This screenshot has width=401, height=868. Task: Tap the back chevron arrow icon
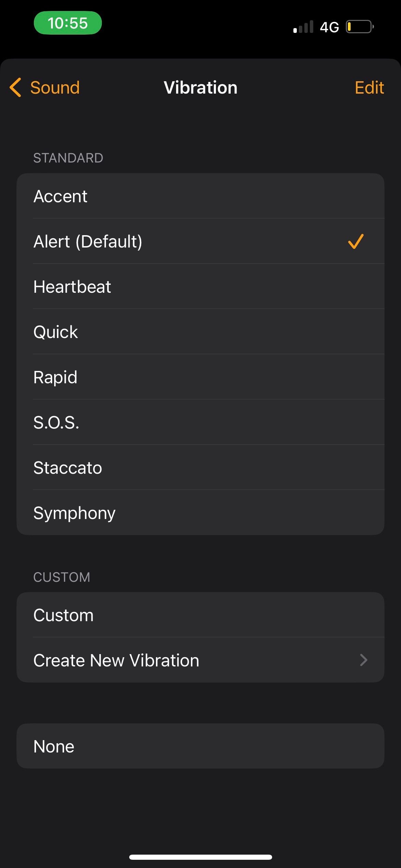(x=16, y=87)
